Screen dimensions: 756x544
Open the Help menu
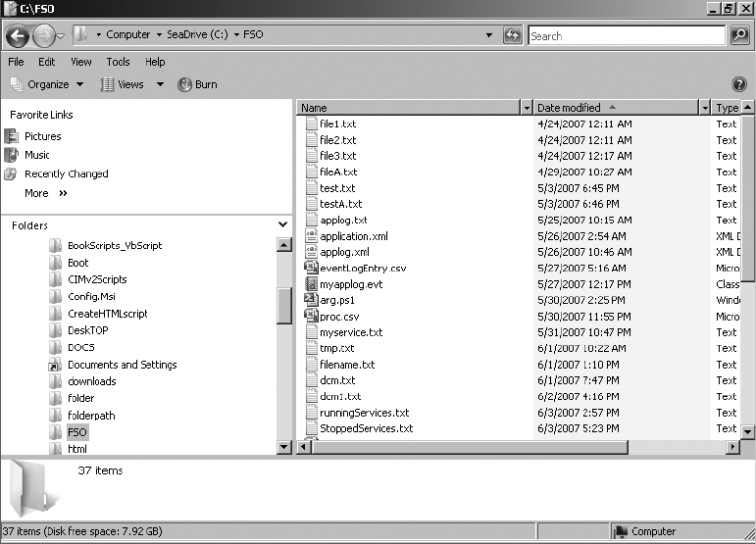pos(155,62)
